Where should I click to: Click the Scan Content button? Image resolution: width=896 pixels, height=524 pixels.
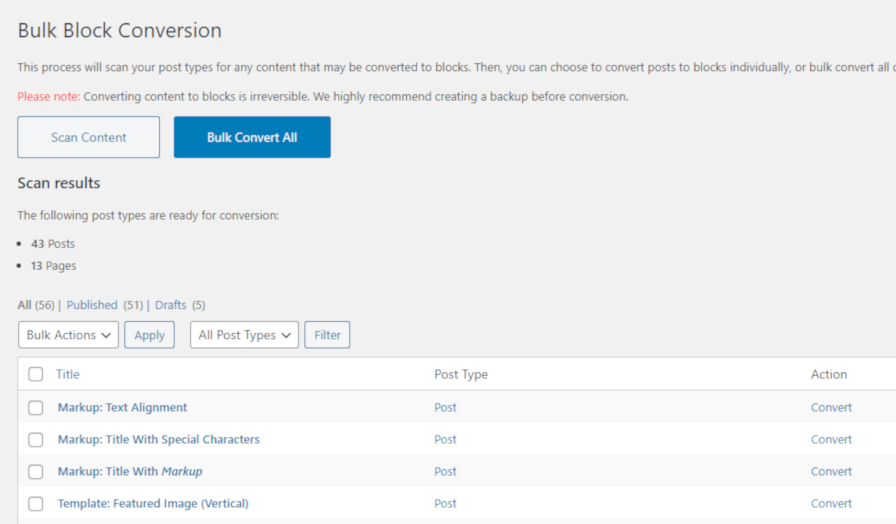coord(88,137)
